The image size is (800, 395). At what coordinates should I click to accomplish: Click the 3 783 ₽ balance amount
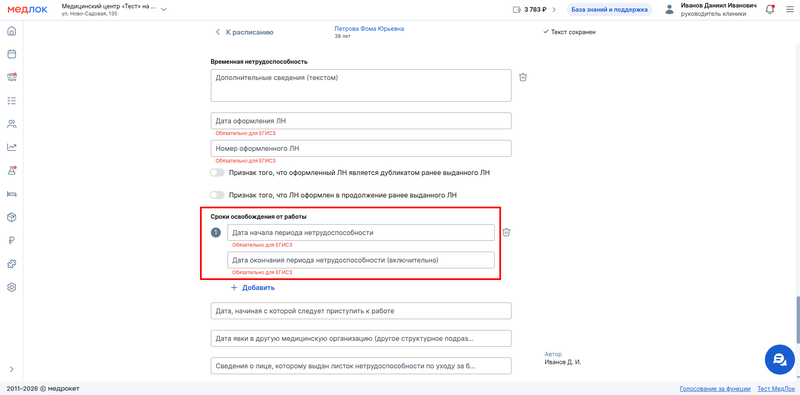point(536,10)
